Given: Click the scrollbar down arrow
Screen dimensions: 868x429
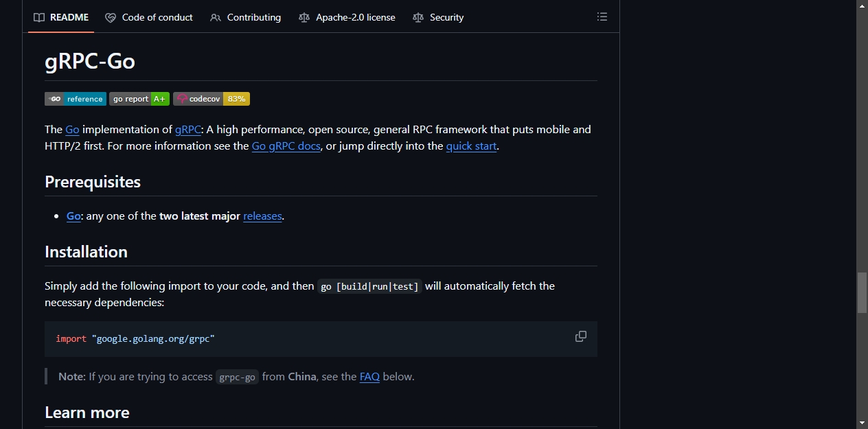Looking at the screenshot, I should (x=863, y=423).
